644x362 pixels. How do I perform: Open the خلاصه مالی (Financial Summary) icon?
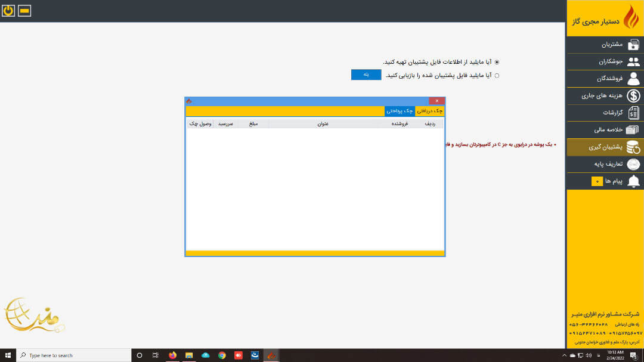634,129
